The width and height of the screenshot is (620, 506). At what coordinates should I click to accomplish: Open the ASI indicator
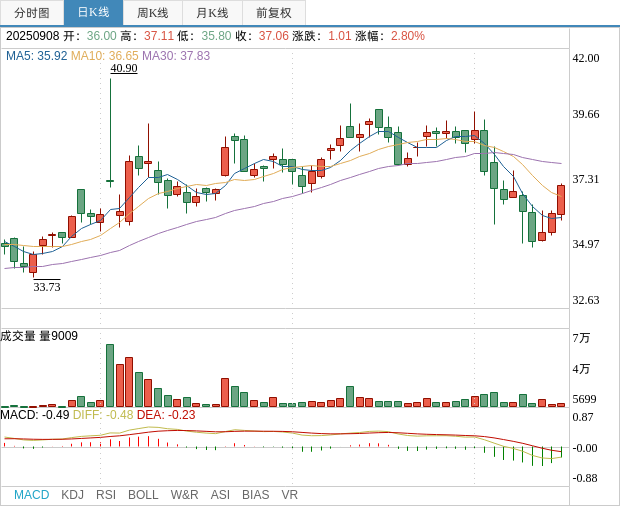[x=220, y=495]
